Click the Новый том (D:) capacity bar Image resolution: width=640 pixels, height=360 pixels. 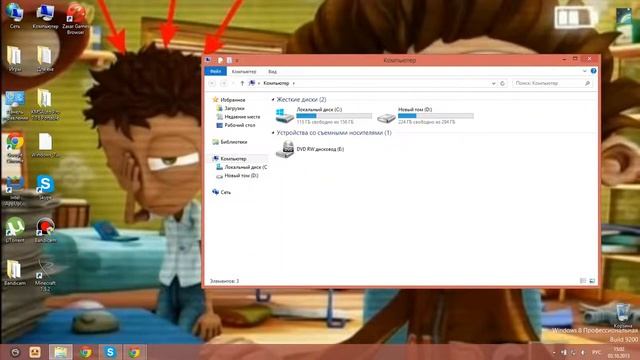click(x=436, y=116)
